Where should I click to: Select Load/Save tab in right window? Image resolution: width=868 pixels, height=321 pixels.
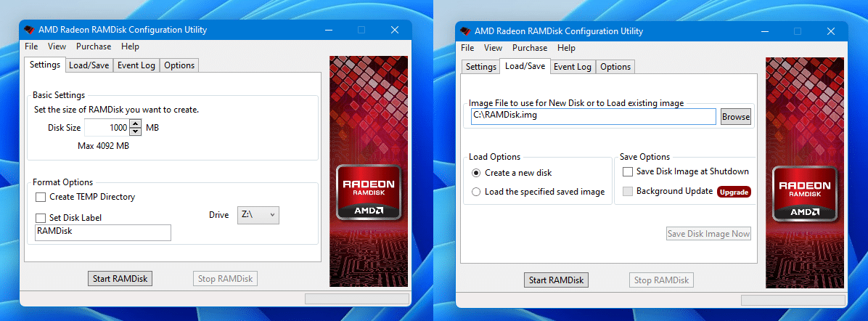coord(525,66)
